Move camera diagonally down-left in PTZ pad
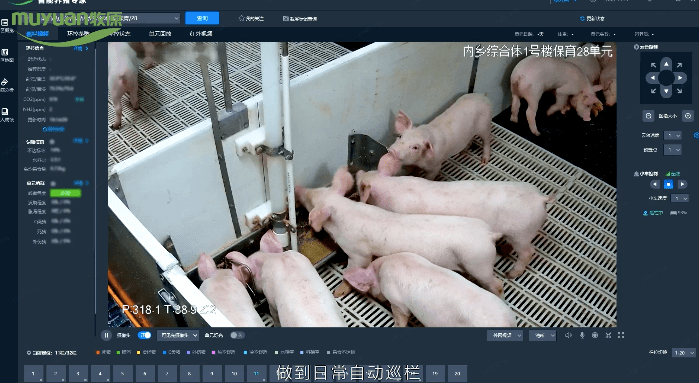Viewport: 699px width, 383px height. click(x=653, y=91)
